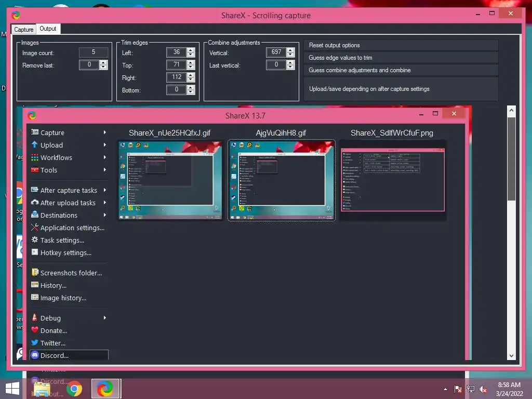The width and height of the screenshot is (532, 399).
Task: Increase the Trim edges Right value
Action: click(191, 75)
